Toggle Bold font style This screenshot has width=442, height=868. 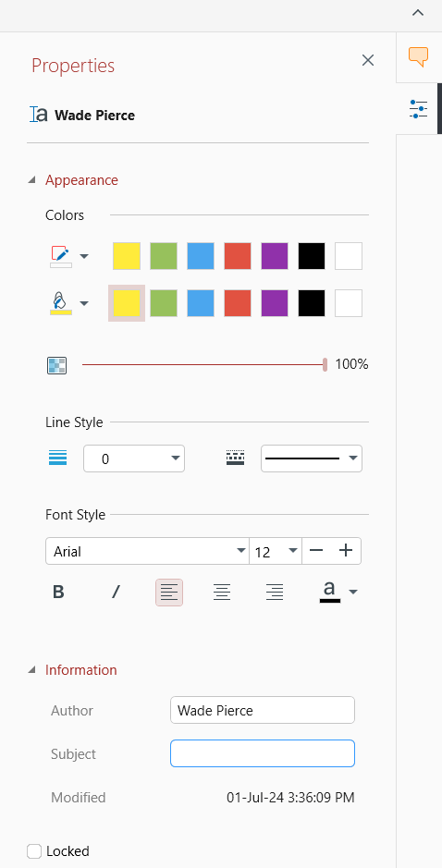pyautogui.click(x=58, y=593)
